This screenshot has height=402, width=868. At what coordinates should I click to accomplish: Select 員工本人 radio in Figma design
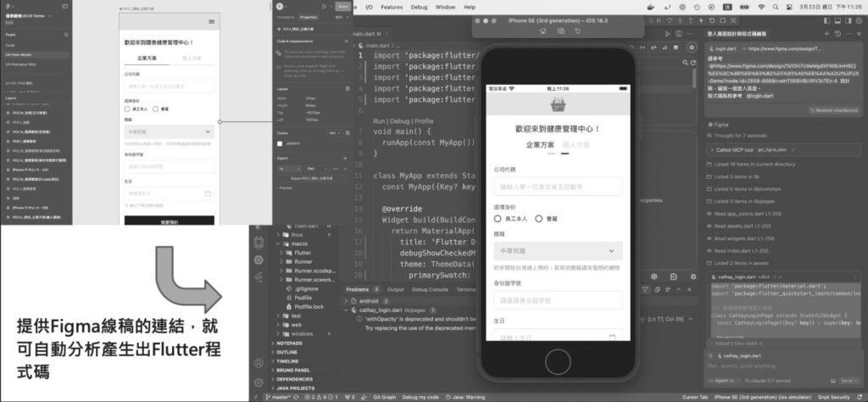pos(127,109)
